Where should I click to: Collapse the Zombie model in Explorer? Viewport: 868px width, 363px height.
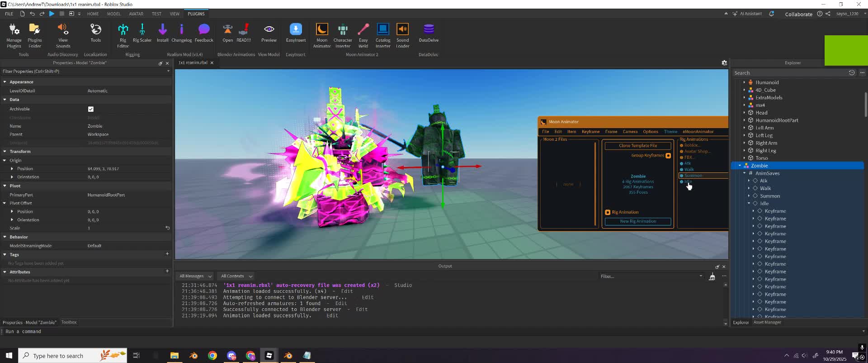point(740,166)
